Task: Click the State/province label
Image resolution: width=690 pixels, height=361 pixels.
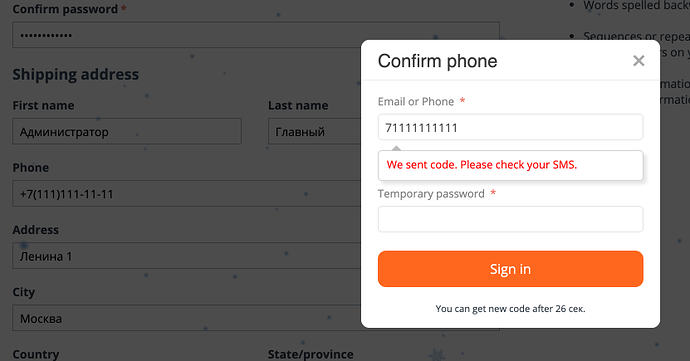Action: coord(311,354)
